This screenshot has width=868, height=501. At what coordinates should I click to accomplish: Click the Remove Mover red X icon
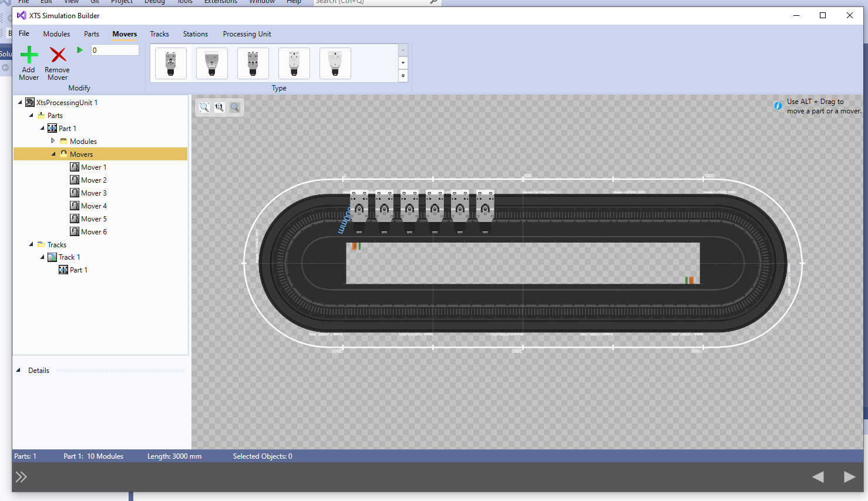(58, 55)
